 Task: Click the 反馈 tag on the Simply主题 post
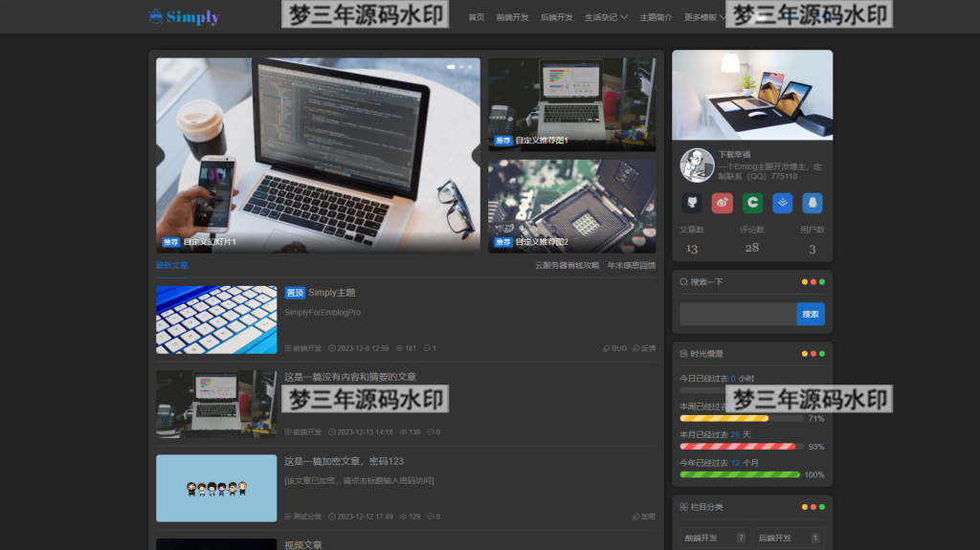[644, 348]
